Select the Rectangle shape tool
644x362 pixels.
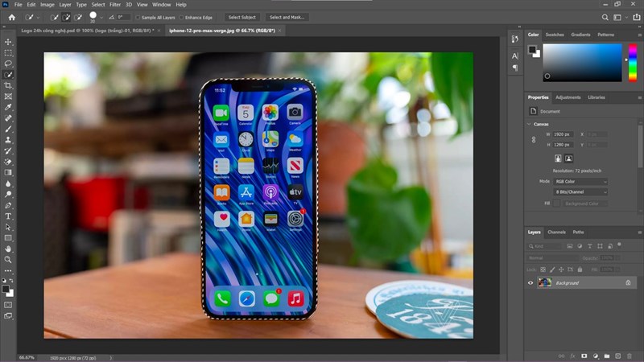[8, 237]
